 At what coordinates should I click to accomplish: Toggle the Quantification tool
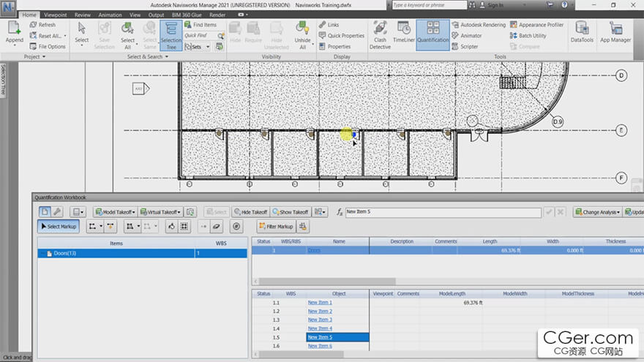pos(433,35)
